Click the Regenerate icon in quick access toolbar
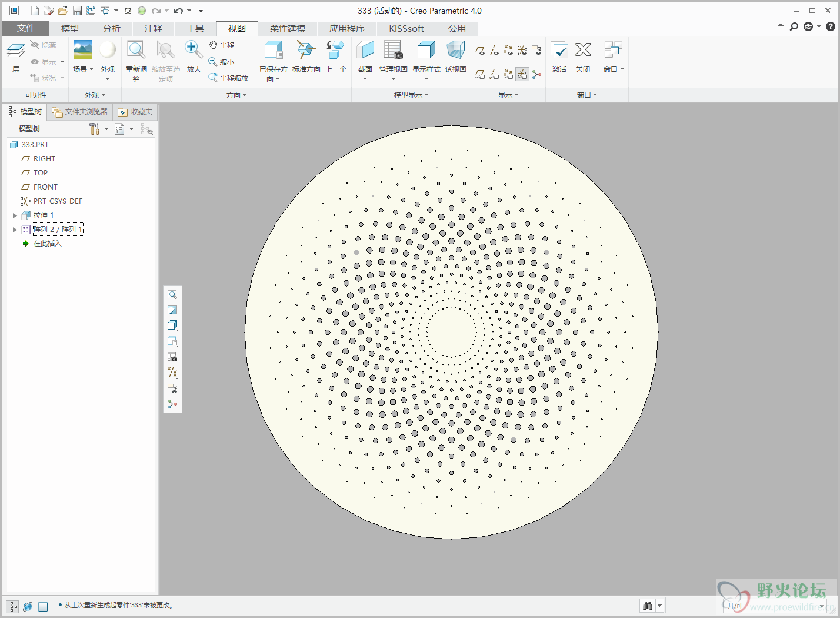Screen dimensions: 840x618 point(91,11)
